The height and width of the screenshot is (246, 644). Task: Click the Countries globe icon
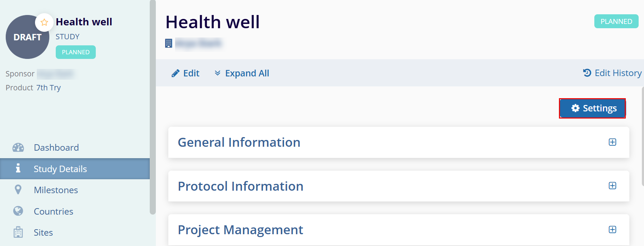coord(18,211)
